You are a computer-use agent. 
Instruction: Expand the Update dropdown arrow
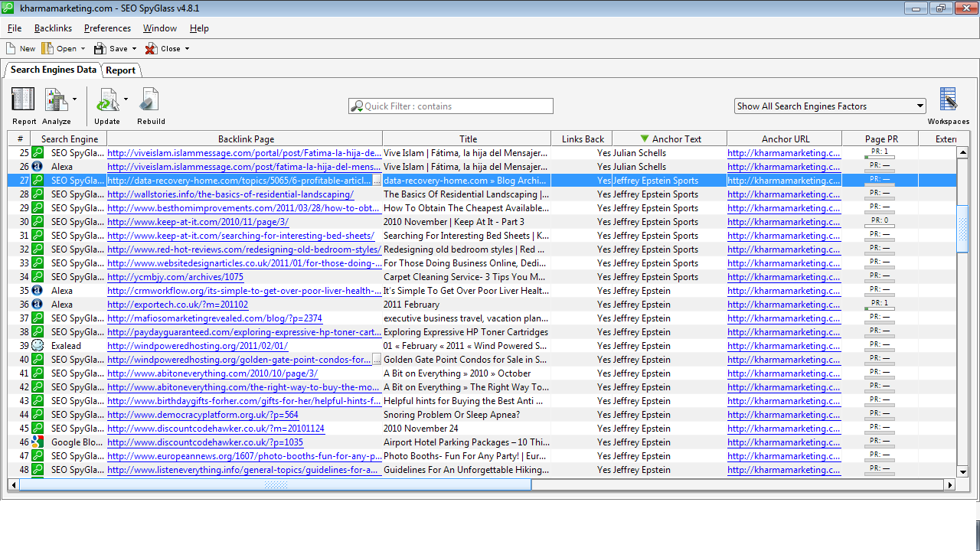click(x=126, y=99)
